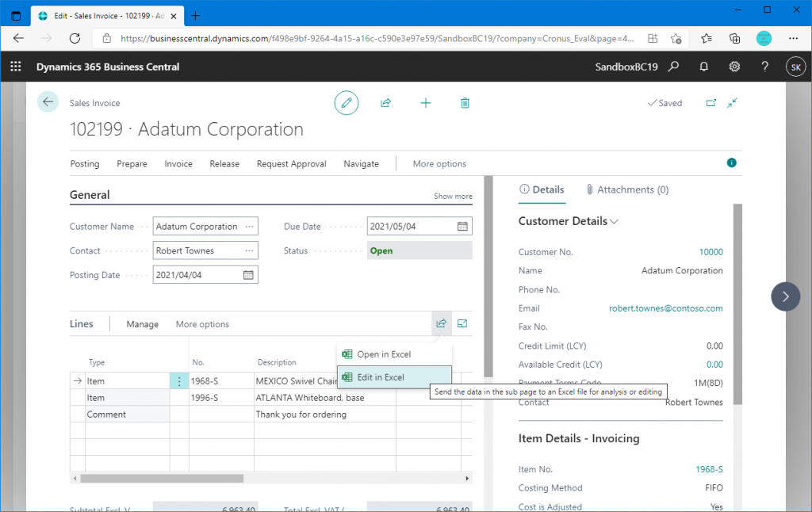Click the search magnifier in the top bar

pos(674,67)
